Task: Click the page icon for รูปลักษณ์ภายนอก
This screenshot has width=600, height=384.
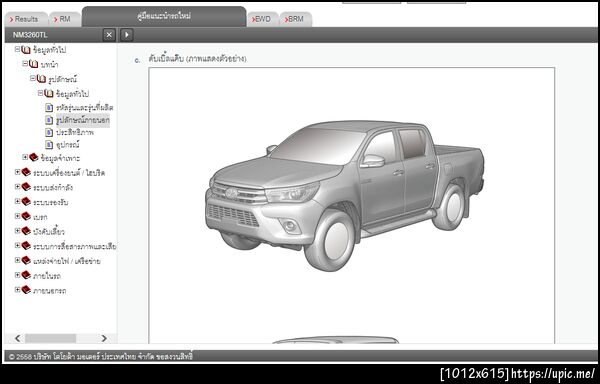Action: tap(49, 120)
